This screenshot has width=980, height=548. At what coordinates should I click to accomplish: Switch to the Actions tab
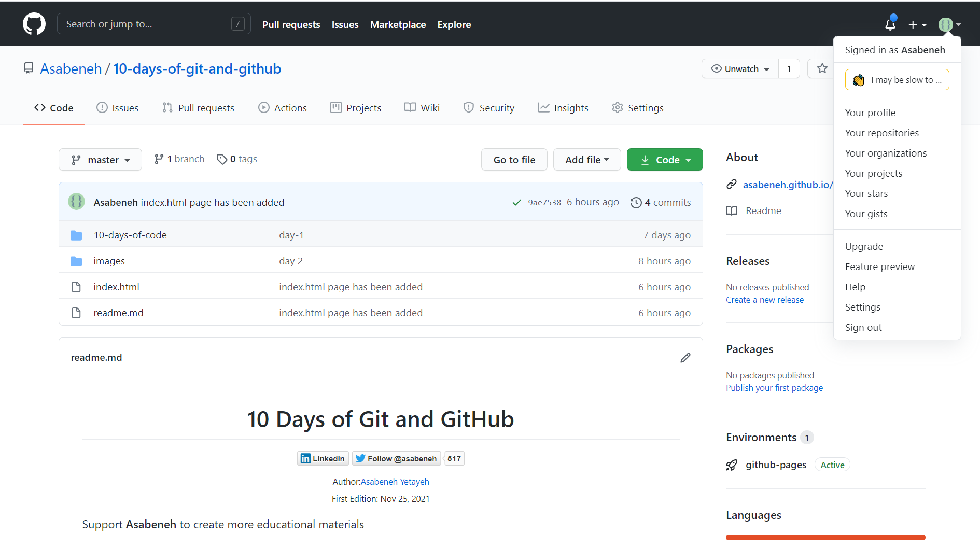(283, 108)
